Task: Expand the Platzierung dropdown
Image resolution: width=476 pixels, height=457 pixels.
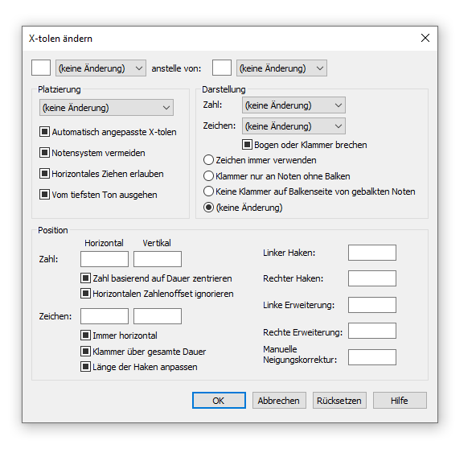Action: 107,108
